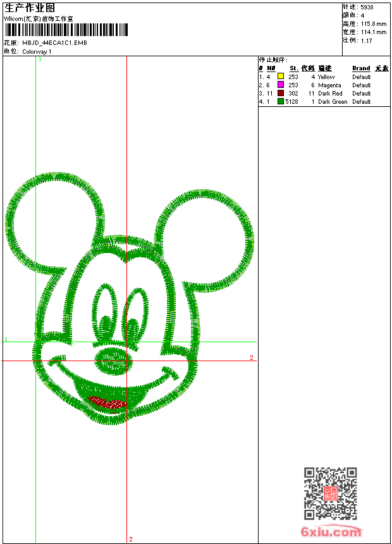Click the dark red mouth fill in the design
The width and height of the screenshot is (392, 544).
pos(107,403)
